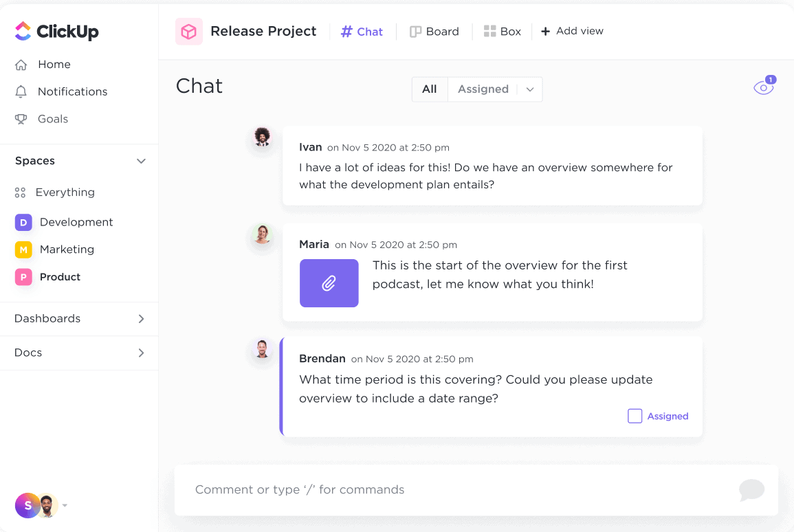Click the Release Project cube icon

click(188, 32)
